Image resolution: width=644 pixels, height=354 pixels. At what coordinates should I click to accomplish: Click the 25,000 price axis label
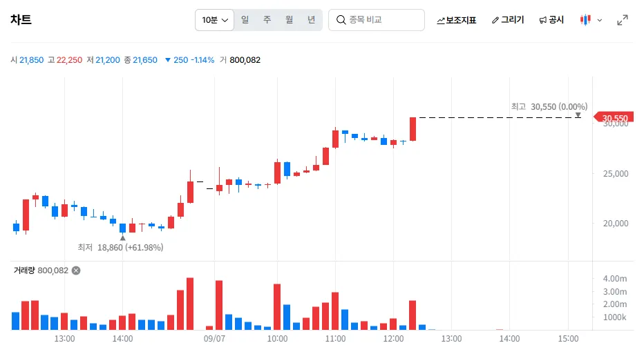(615, 173)
